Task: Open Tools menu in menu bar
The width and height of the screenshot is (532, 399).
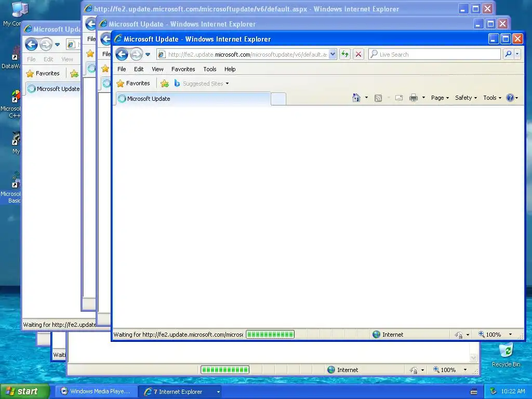Action: pos(210,69)
